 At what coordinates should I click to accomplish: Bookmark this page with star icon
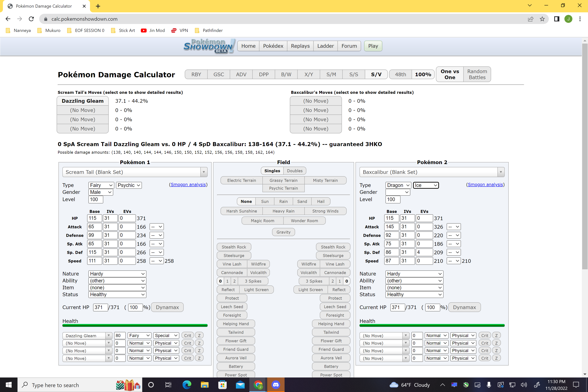pyautogui.click(x=542, y=19)
